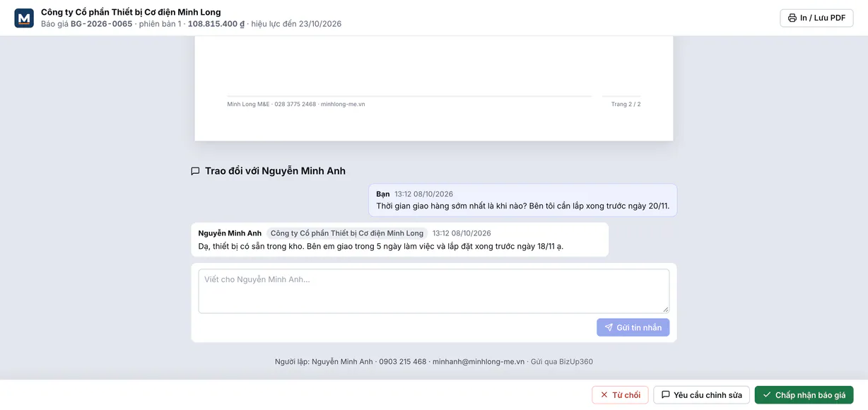Click company name Công ty Cổ phần Thiết bị Cơ điện Minh Long in header

(131, 12)
